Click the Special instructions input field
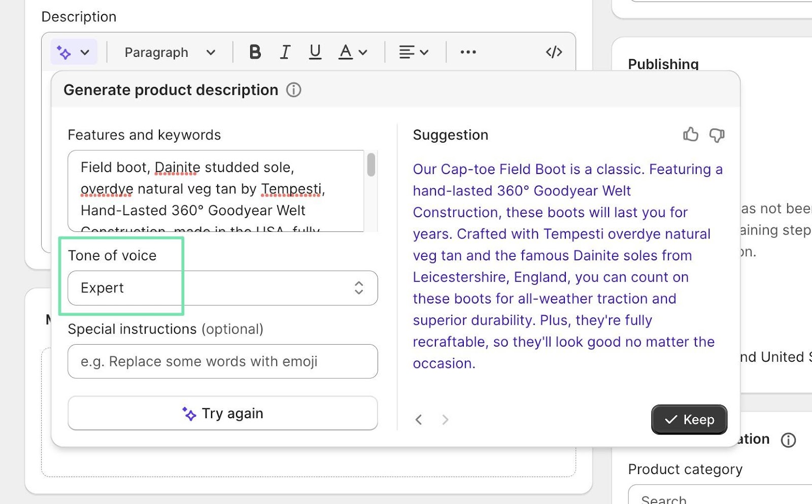The height and width of the screenshot is (504, 812). (x=222, y=361)
